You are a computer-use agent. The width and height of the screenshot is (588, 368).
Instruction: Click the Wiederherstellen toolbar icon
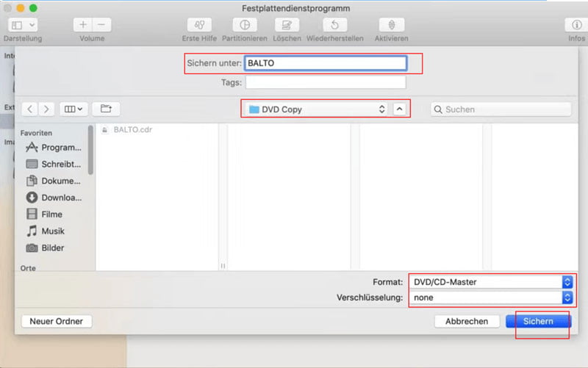pos(334,25)
